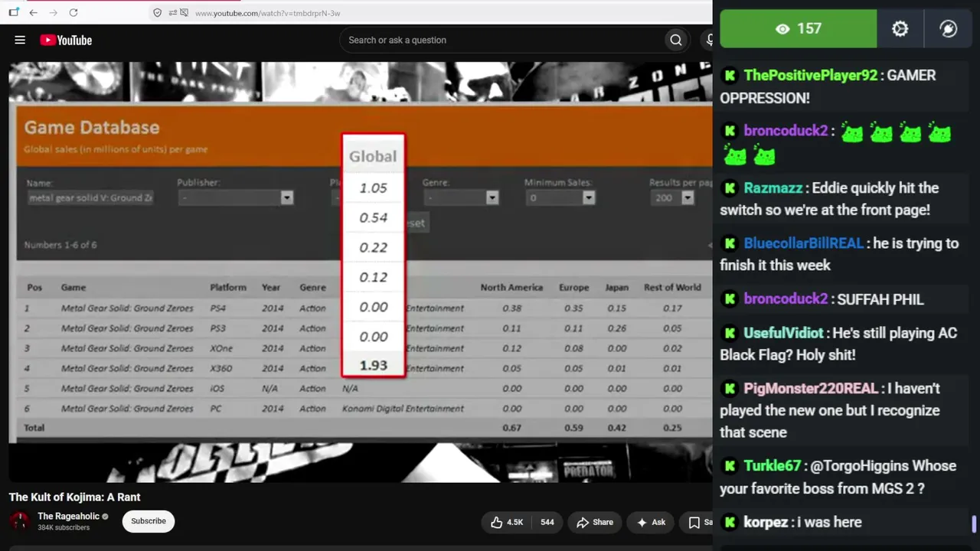Click the iOS platform cell
The height and width of the screenshot is (551, 980).
click(x=217, y=388)
